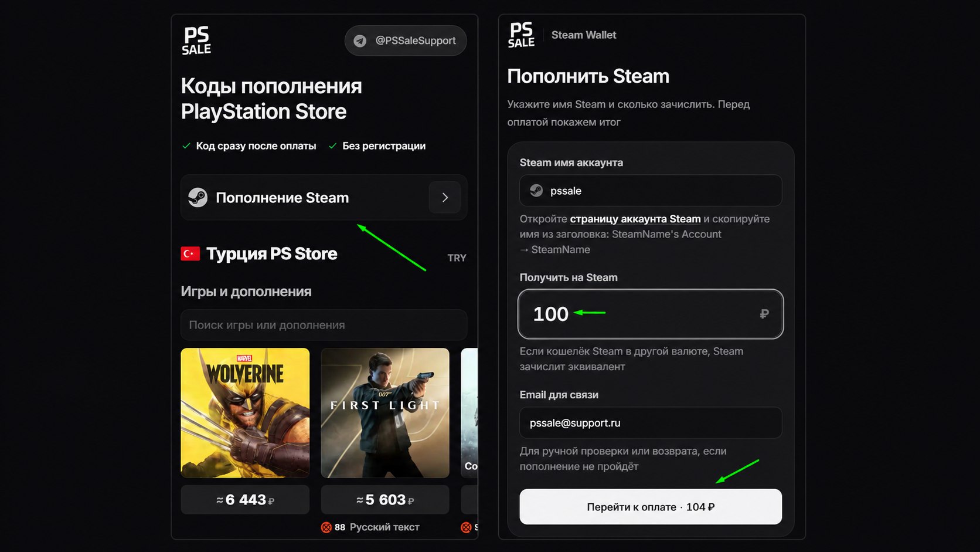Open the Пополнение Steam row

point(324,198)
